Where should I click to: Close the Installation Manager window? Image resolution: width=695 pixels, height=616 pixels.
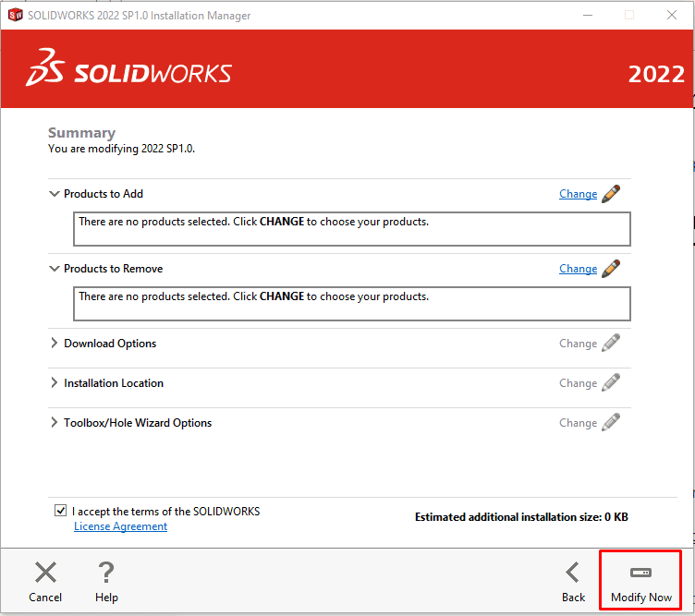[672, 15]
